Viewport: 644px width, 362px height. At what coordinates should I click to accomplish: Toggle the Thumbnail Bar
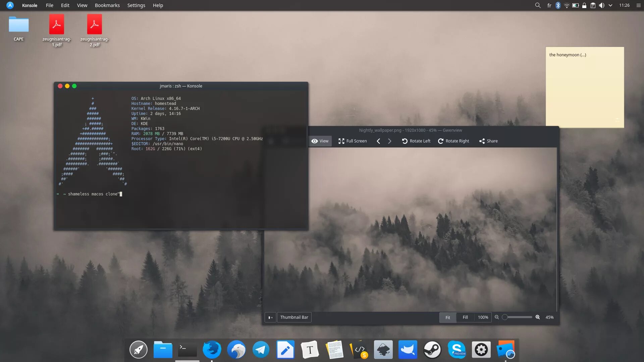pyautogui.click(x=294, y=317)
